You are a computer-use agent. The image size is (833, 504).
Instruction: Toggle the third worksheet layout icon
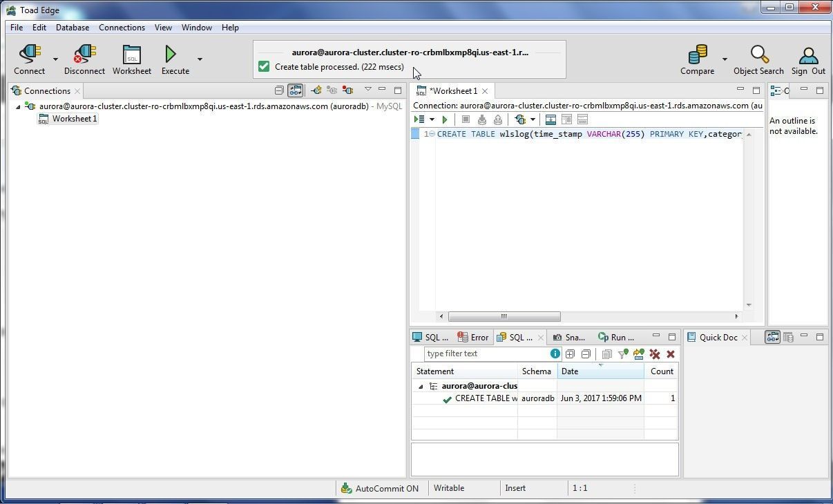(x=582, y=119)
